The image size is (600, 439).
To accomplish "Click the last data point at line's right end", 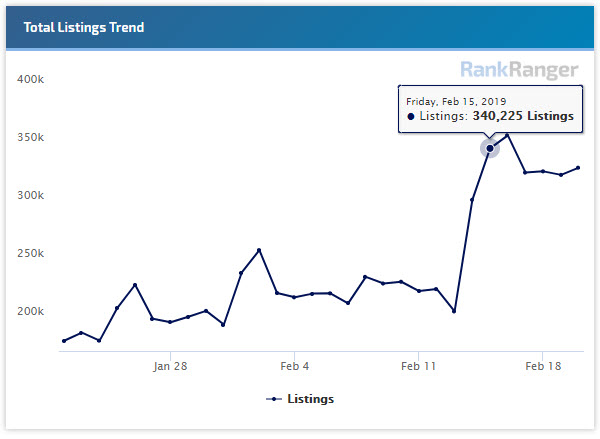I will [578, 168].
